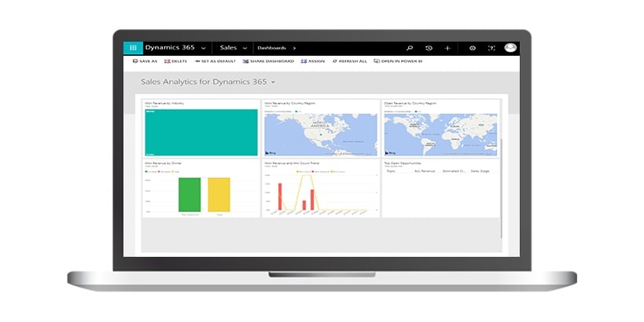Click Open in Power BI command
This screenshot has width=644, height=322.
[398, 61]
